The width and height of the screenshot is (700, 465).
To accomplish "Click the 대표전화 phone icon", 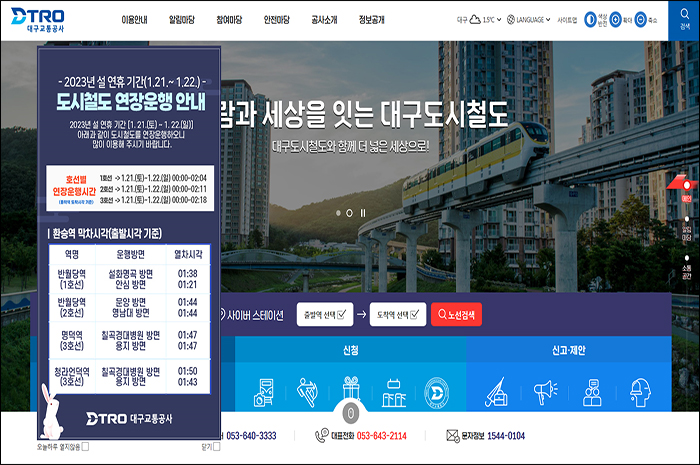I will coord(322,436).
